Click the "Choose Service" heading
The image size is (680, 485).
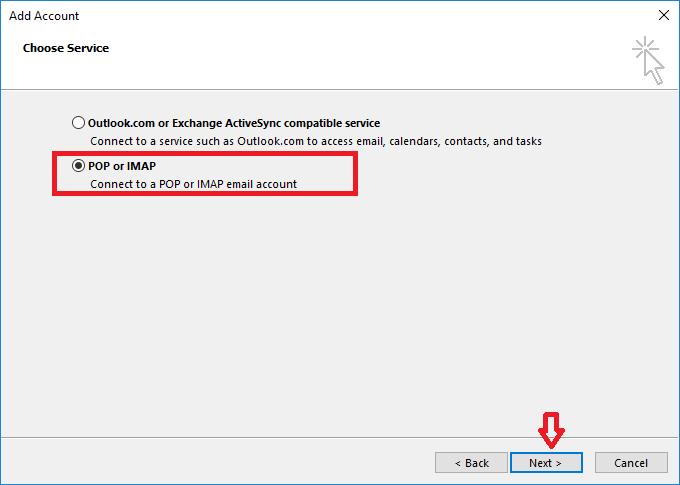click(66, 48)
